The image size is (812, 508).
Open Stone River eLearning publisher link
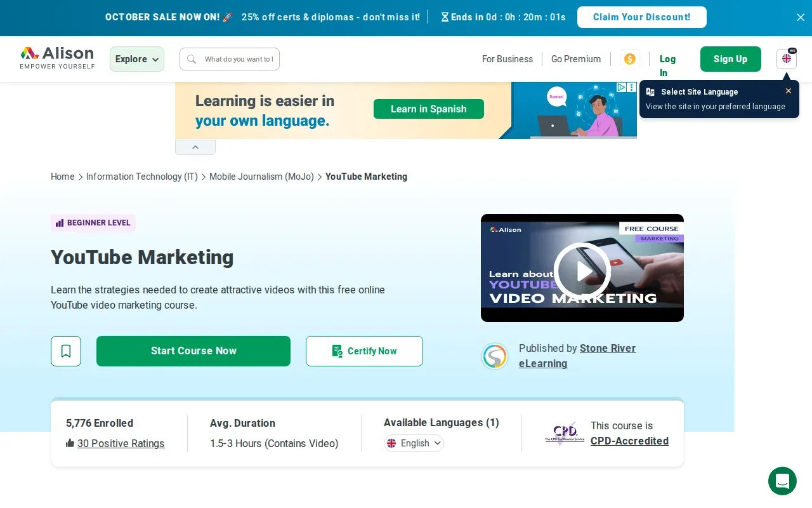577,356
